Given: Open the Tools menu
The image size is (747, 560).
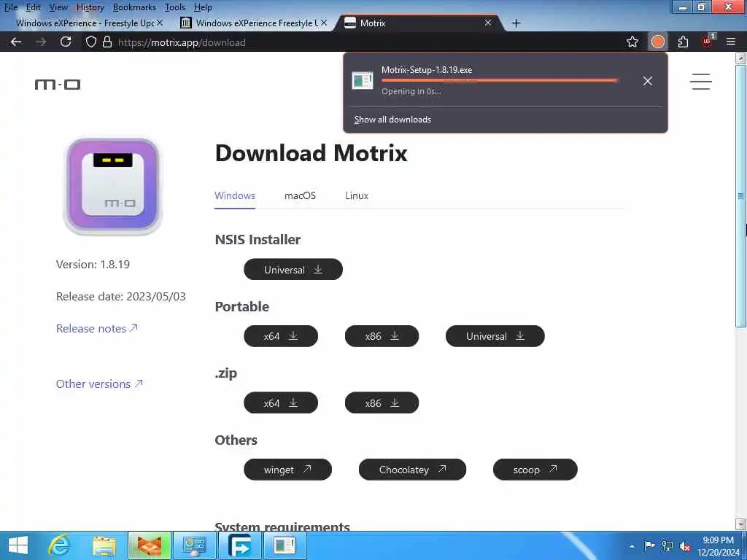Looking at the screenshot, I should coord(175,7).
